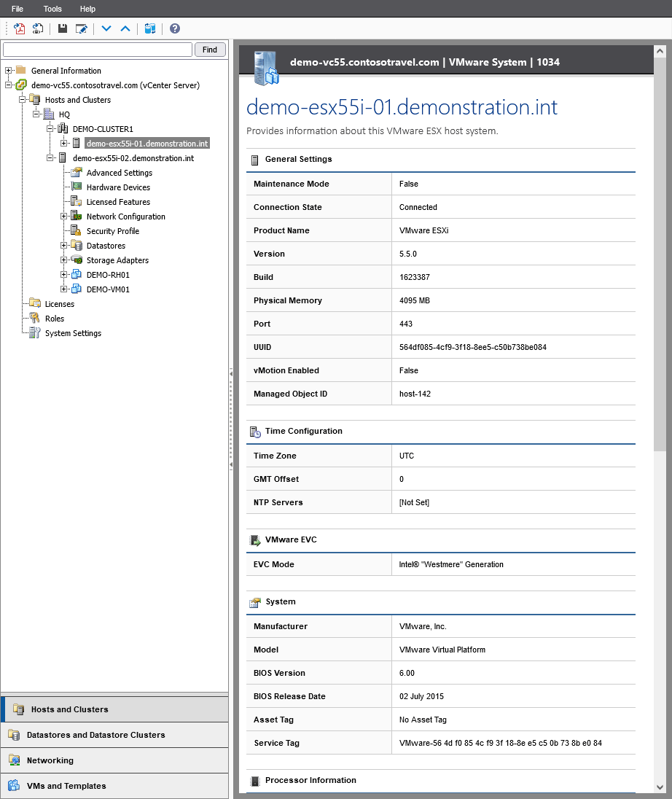Screen dimensions: 672x799
Task: Expand the Network Configuration node
Action: 63,216
